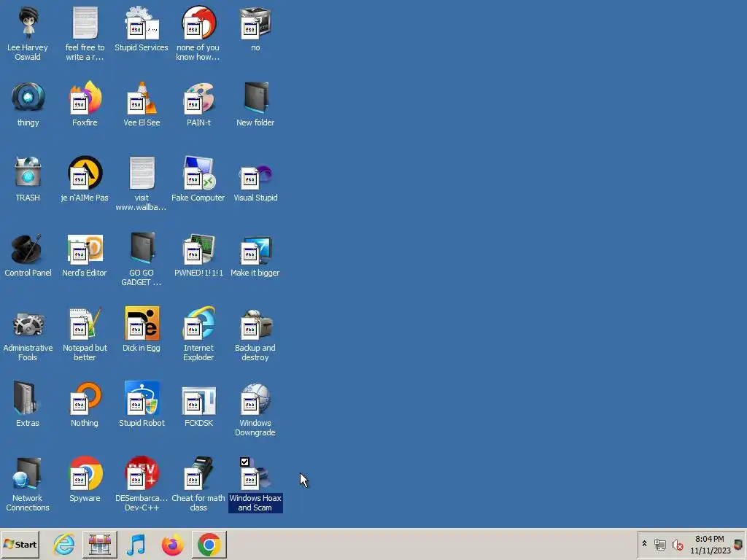Click the library shelf taskbar icon
The image size is (747, 560).
point(99,545)
